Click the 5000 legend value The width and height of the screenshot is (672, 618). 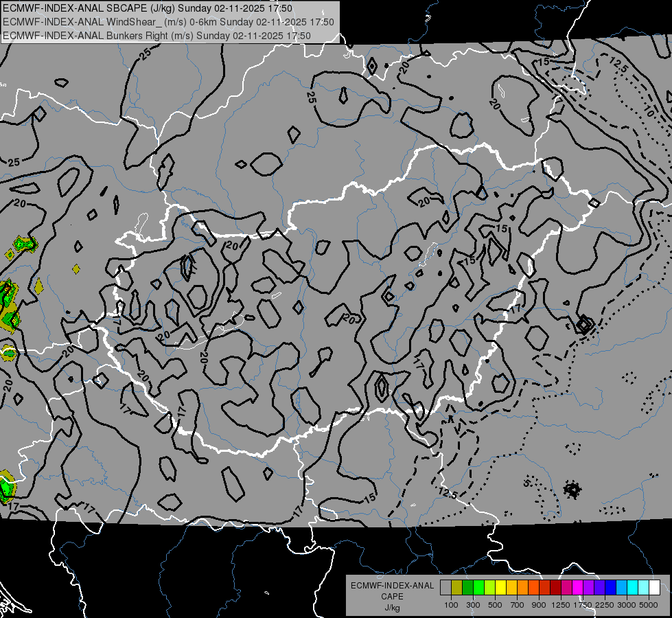point(649,605)
